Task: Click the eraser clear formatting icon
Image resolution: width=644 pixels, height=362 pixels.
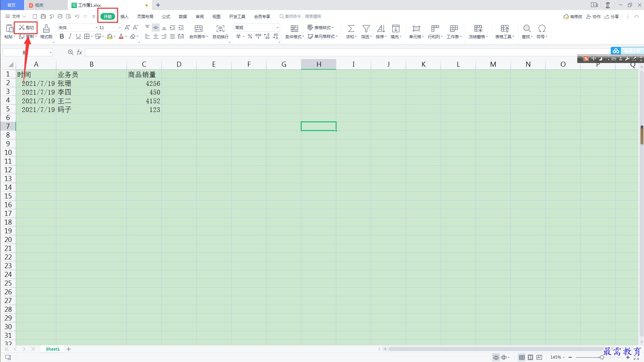Action: [x=133, y=37]
